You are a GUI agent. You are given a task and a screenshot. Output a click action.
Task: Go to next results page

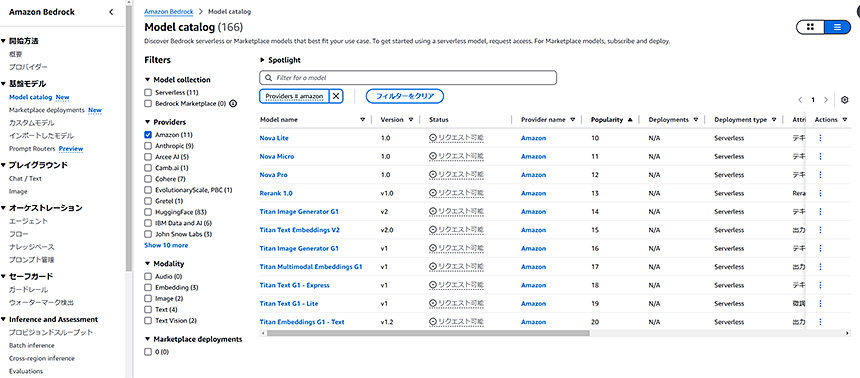tap(826, 100)
